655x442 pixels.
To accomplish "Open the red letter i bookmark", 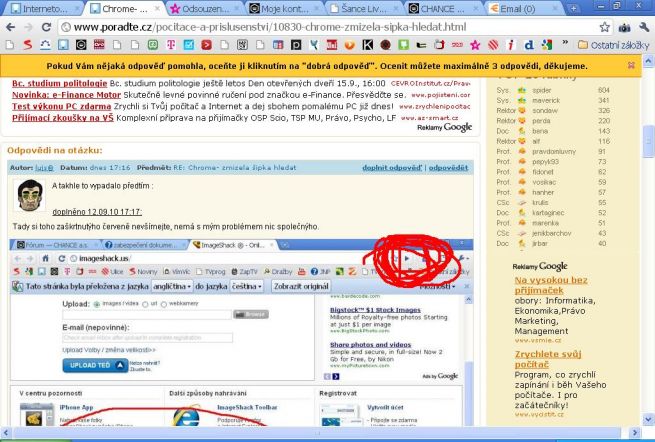I will 510,45.
